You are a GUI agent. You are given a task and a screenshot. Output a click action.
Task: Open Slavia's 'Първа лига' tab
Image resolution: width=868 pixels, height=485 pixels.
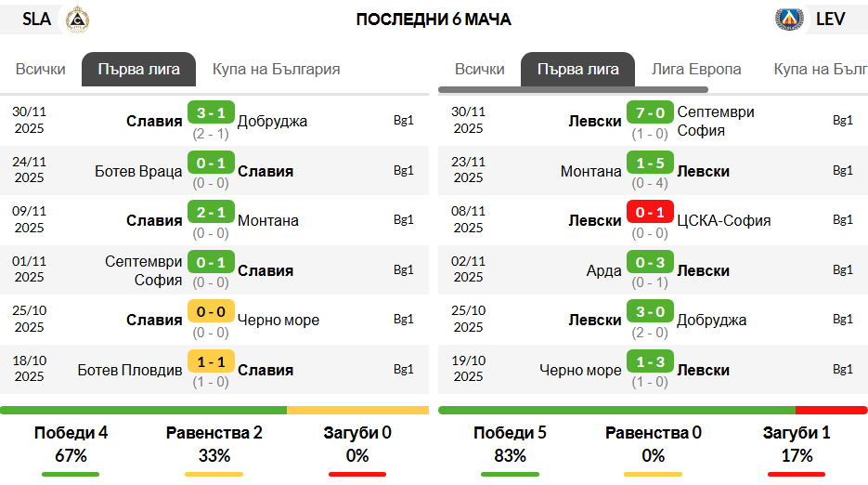click(x=139, y=70)
